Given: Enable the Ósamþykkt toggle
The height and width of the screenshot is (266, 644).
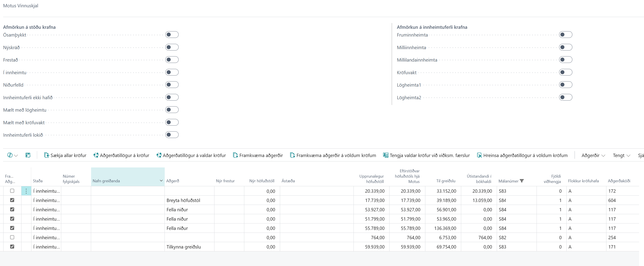Looking at the screenshot, I should point(172,35).
